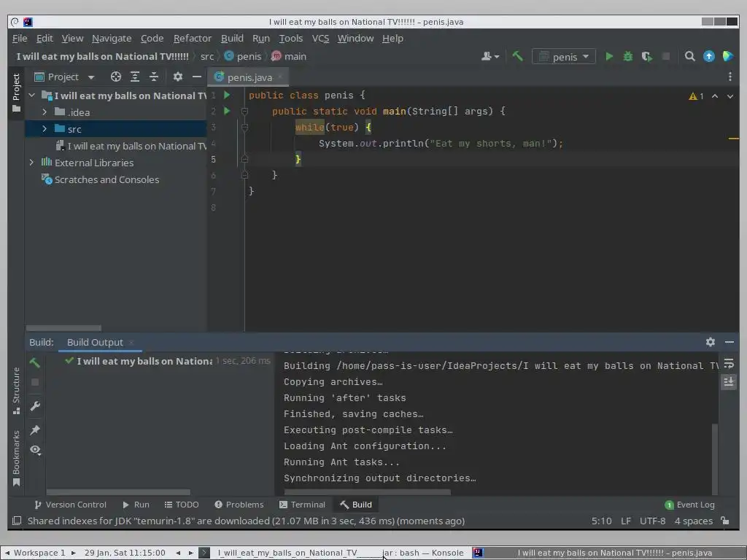Rebuild using hammer icon in Build panel

point(35,362)
